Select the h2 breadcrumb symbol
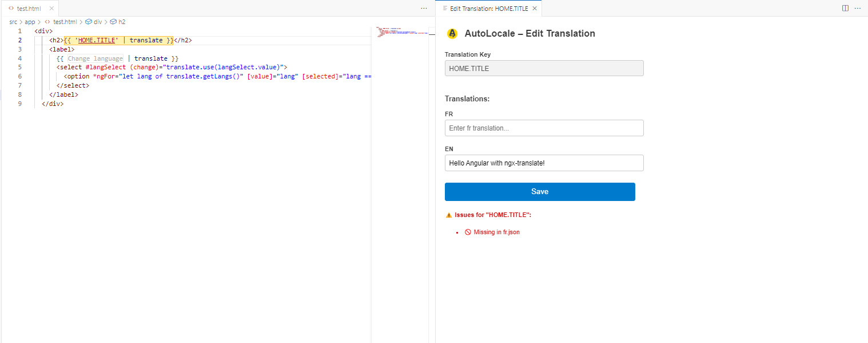This screenshot has height=343, width=868. (118, 22)
